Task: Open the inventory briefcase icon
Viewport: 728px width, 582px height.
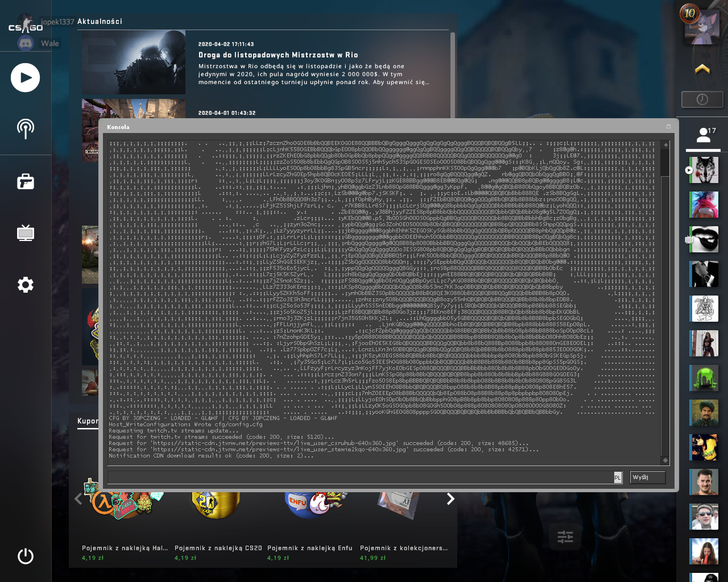Action: tap(26, 181)
